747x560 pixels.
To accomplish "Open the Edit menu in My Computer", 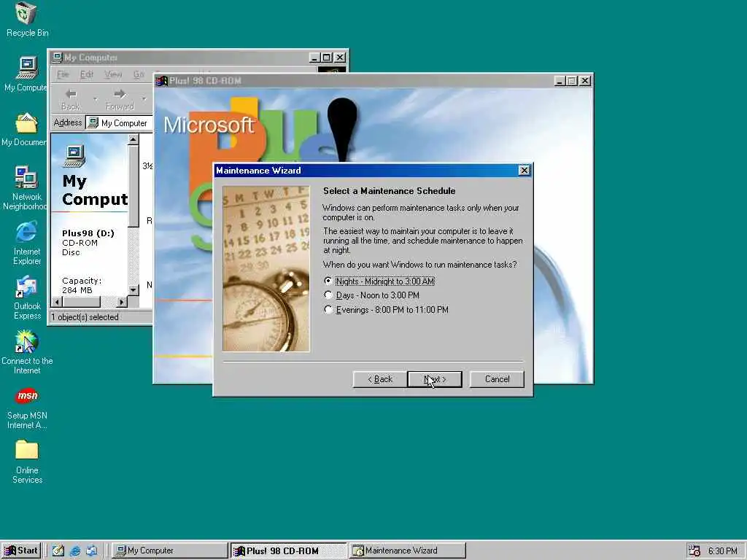I will click(86, 74).
